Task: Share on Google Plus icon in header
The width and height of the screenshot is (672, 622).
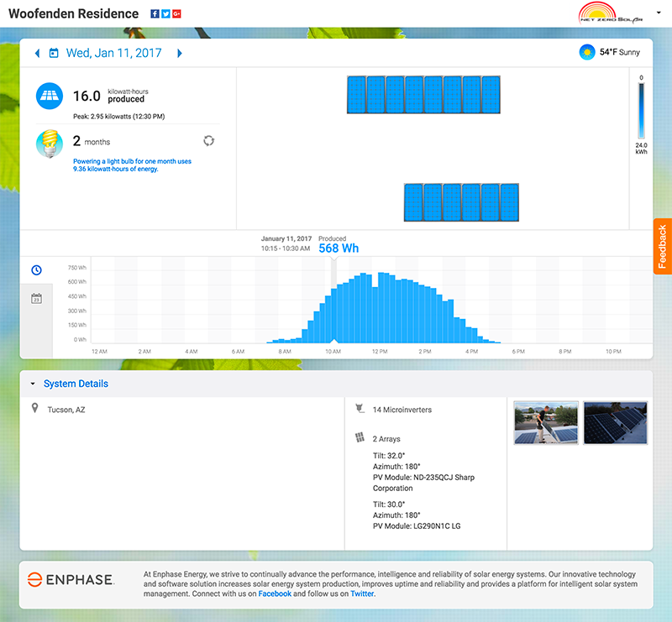Action: (x=176, y=13)
